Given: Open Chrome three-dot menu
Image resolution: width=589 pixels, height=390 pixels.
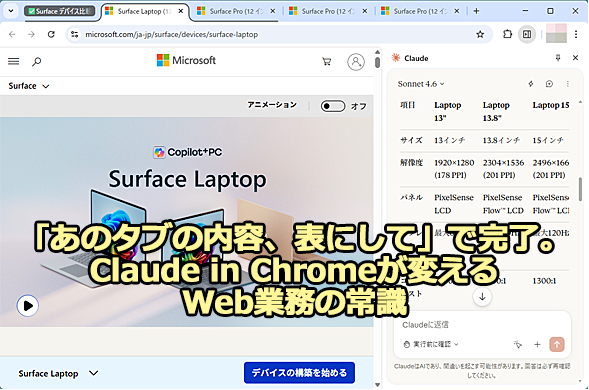Looking at the screenshot, I should point(576,35).
